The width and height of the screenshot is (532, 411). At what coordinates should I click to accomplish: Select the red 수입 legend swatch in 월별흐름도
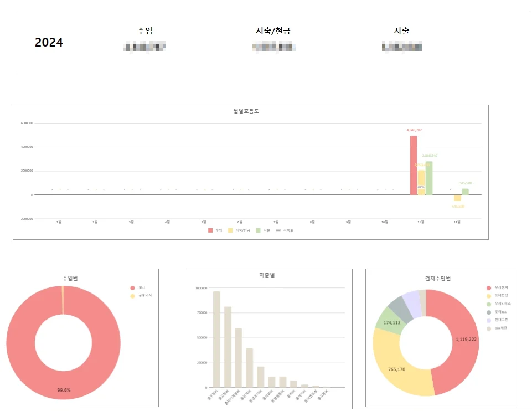pyautogui.click(x=210, y=230)
